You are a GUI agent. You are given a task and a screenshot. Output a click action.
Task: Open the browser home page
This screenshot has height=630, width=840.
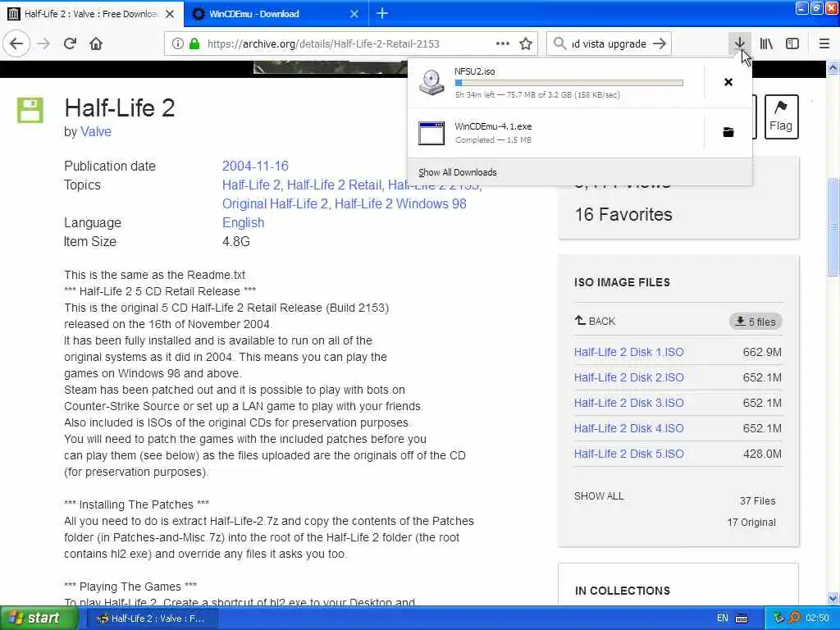point(96,43)
